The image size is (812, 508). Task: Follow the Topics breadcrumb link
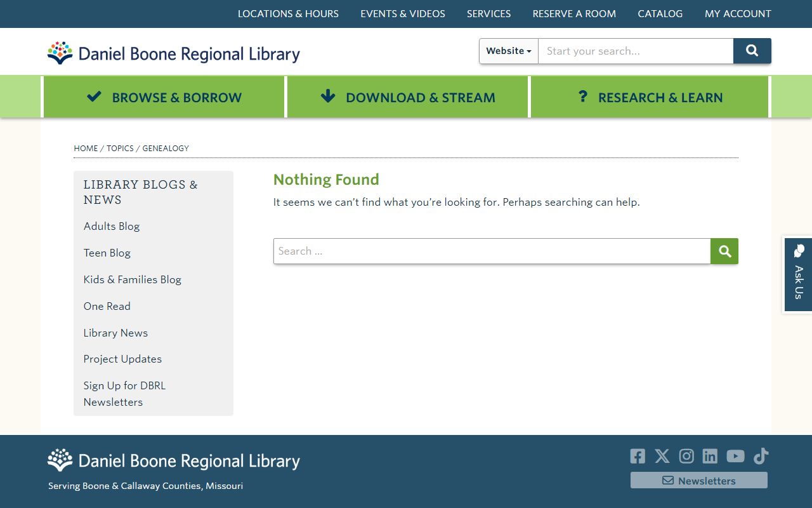click(x=120, y=148)
